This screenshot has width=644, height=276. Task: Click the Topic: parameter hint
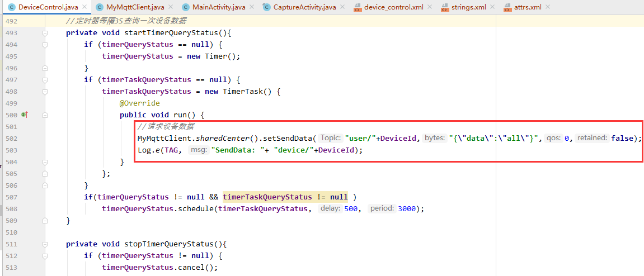[x=331, y=138]
